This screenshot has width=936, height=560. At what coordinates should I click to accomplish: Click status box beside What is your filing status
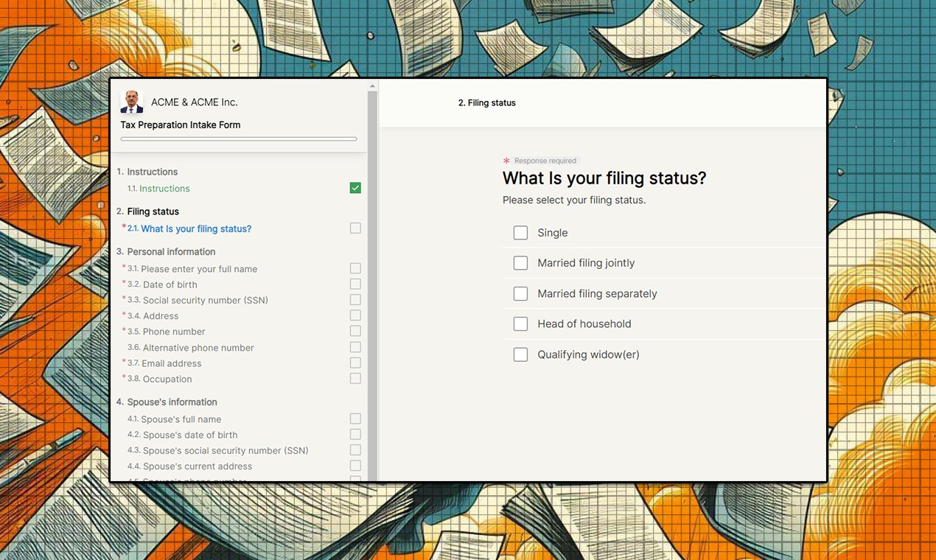355,228
